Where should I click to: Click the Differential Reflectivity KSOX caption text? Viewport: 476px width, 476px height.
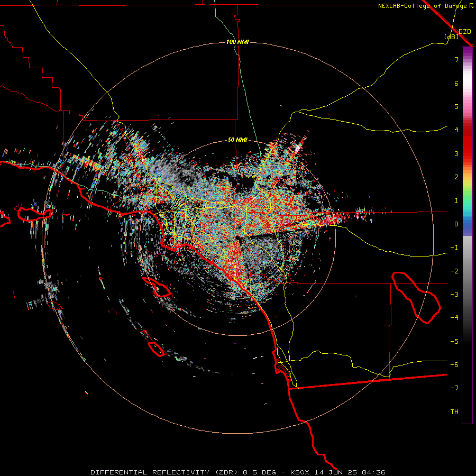(x=238, y=472)
